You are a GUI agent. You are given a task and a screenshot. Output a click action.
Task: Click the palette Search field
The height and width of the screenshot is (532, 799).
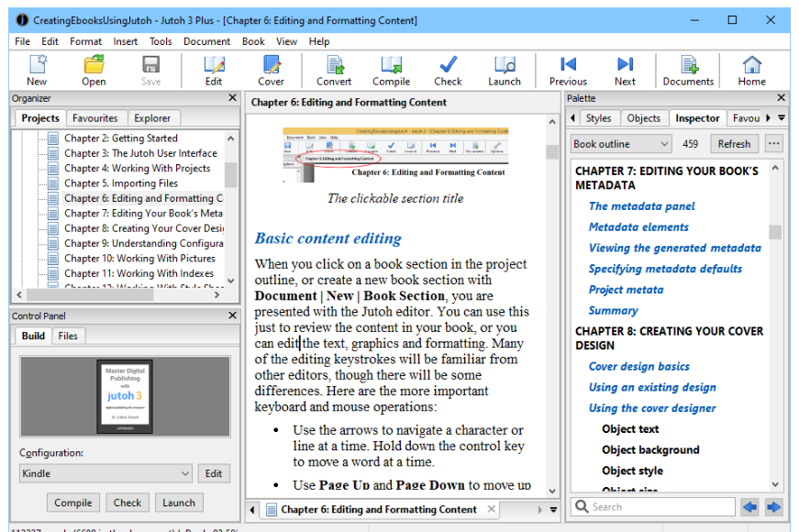(652, 505)
